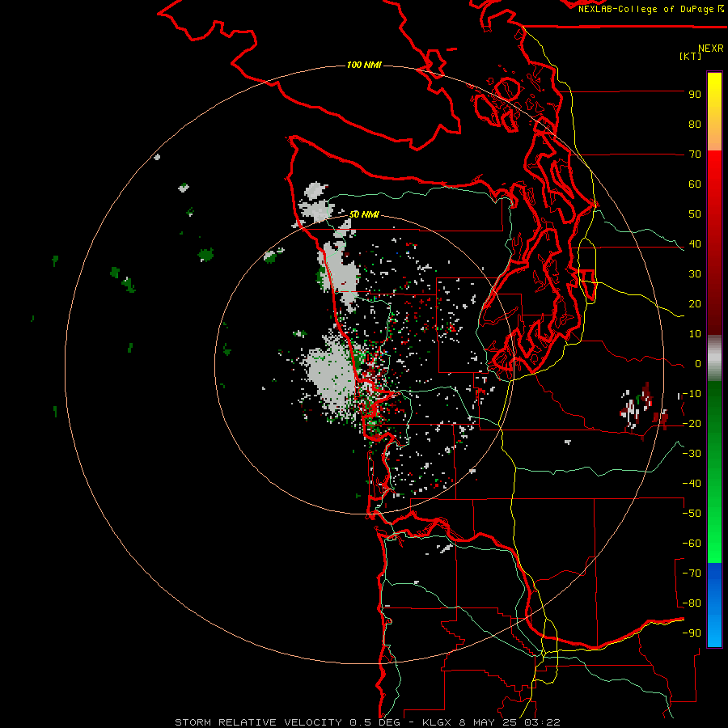Click the -80 value on the velocity scale
The height and width of the screenshot is (728, 728).
pos(692,603)
